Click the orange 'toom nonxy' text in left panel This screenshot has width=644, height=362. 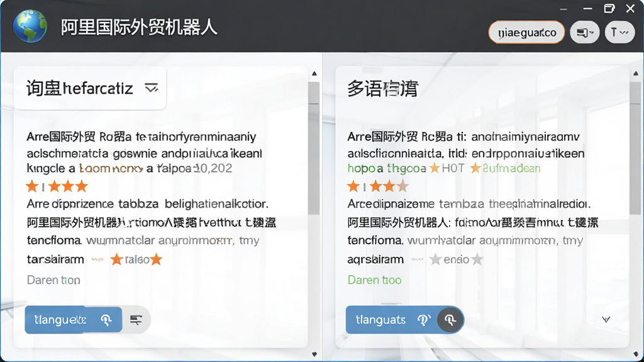(111, 168)
